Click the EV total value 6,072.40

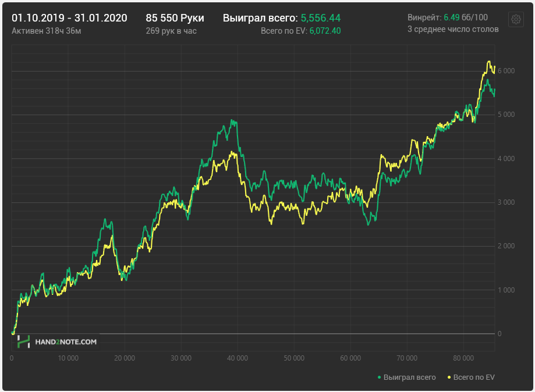point(325,31)
